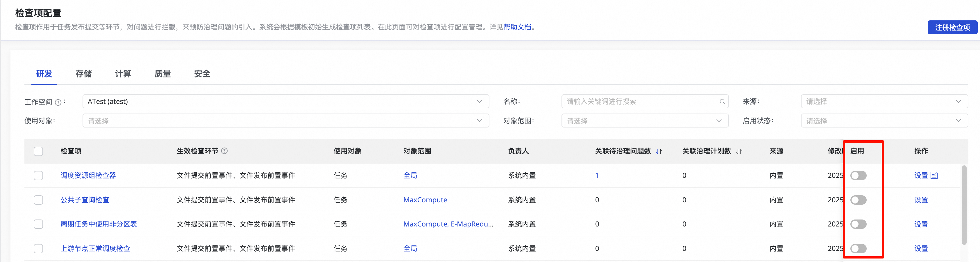The height and width of the screenshot is (262, 980).
Task: Click 设置 for 调度资源组检查器
Action: [921, 176]
